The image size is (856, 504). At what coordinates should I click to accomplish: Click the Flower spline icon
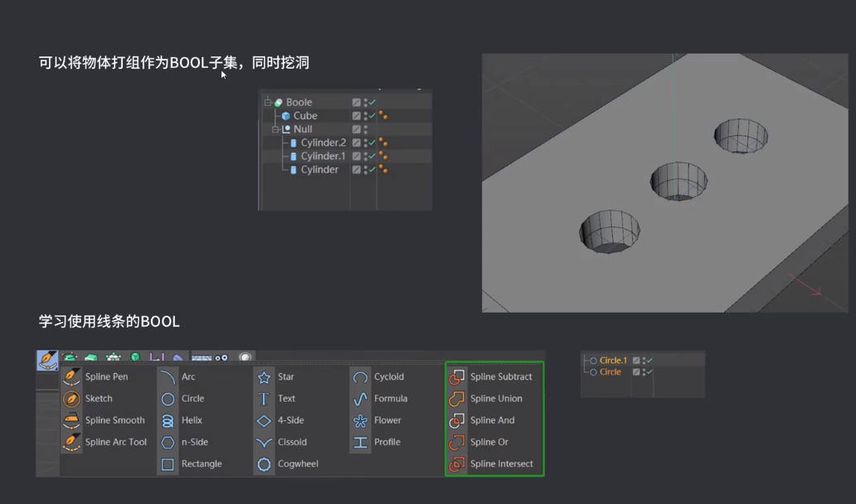[360, 420]
